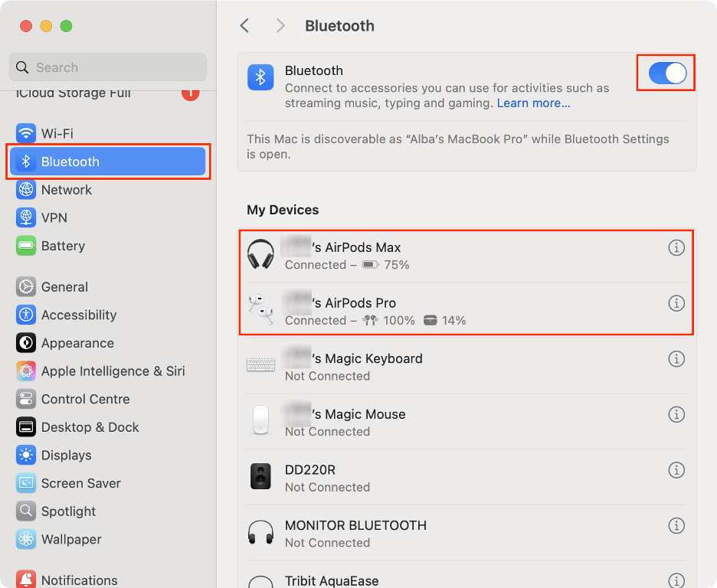Image resolution: width=717 pixels, height=588 pixels.
Task: Select Bluetooth in the sidebar
Action: pyautogui.click(x=108, y=162)
